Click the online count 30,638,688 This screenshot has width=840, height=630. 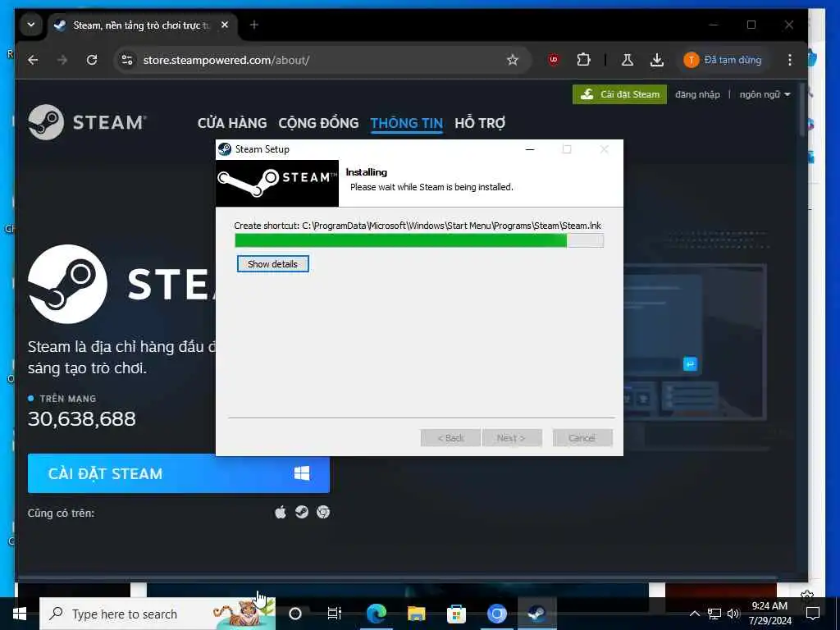pos(82,419)
